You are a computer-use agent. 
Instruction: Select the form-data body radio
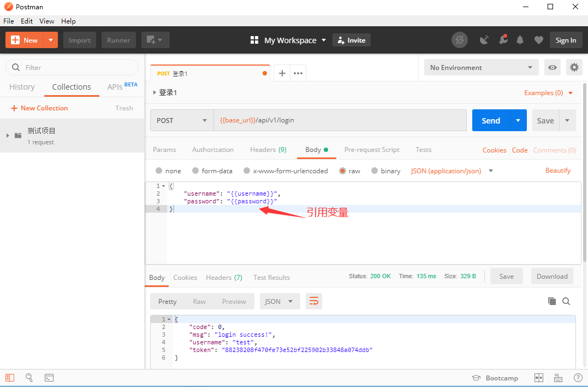click(195, 171)
